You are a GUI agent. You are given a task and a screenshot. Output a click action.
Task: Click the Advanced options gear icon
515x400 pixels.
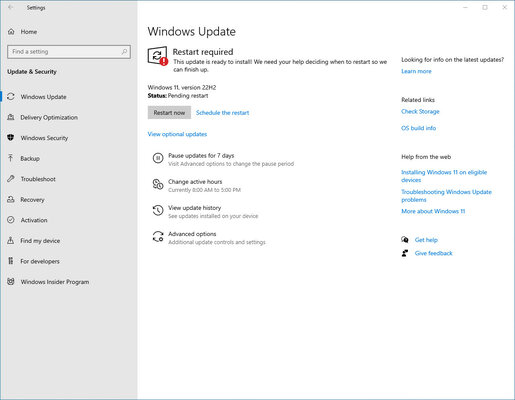pyautogui.click(x=158, y=236)
